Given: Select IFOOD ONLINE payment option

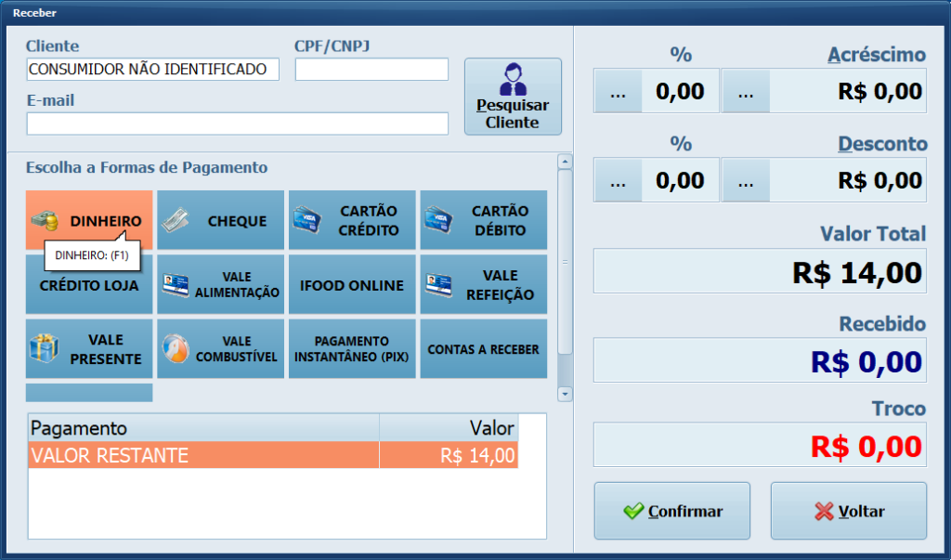Looking at the screenshot, I should [x=352, y=285].
